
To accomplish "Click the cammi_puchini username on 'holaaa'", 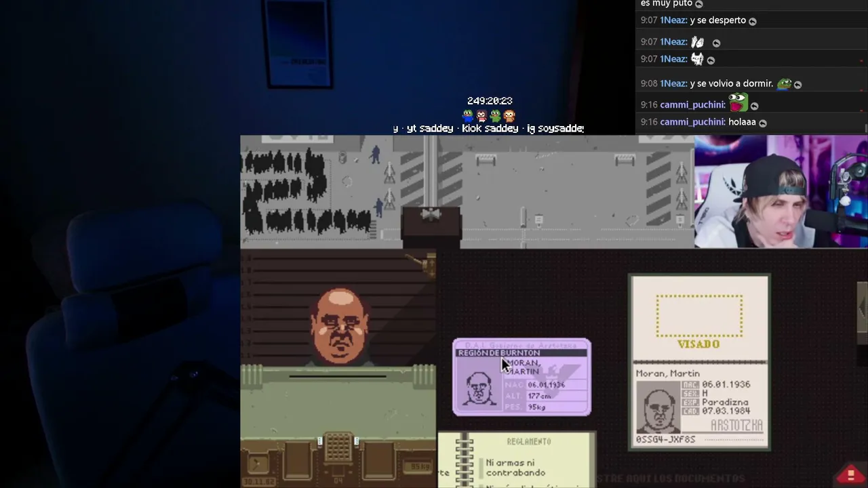I will click(x=692, y=122).
